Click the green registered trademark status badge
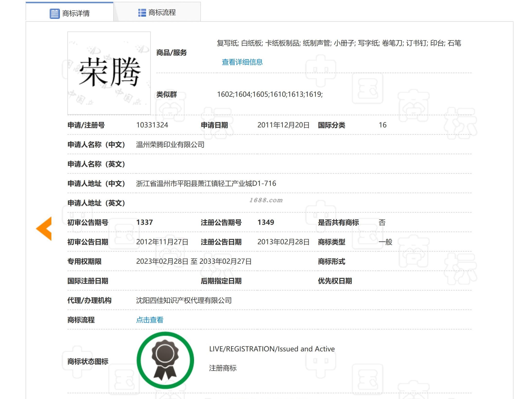Image resolution: width=532 pixels, height=399 pixels. (x=165, y=360)
